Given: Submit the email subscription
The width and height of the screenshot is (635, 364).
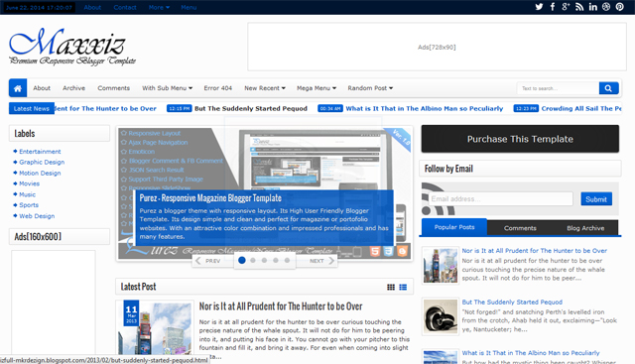Looking at the screenshot, I should (596, 199).
